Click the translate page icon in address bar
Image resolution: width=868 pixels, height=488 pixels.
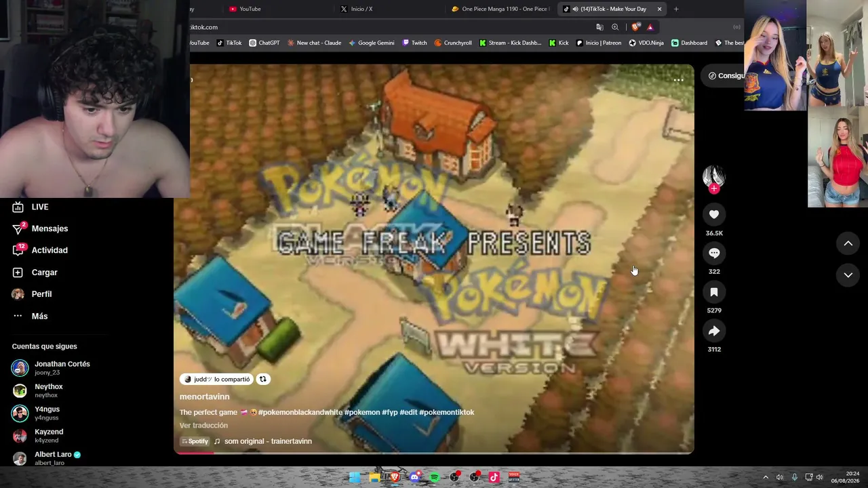pyautogui.click(x=599, y=27)
